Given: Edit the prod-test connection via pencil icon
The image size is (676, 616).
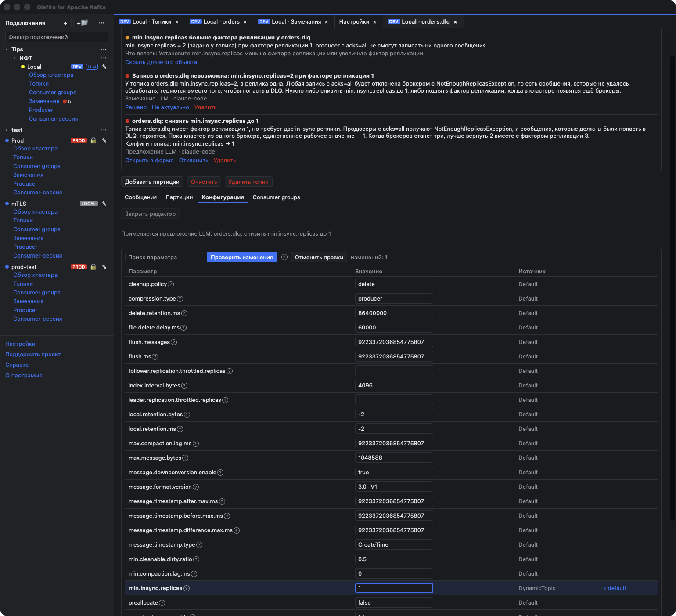Looking at the screenshot, I should (104, 267).
